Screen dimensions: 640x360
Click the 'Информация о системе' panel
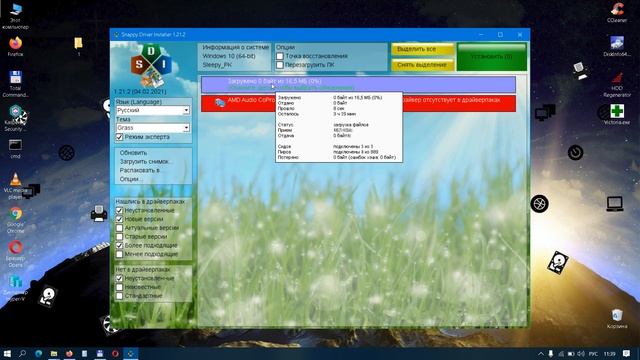[x=235, y=56]
